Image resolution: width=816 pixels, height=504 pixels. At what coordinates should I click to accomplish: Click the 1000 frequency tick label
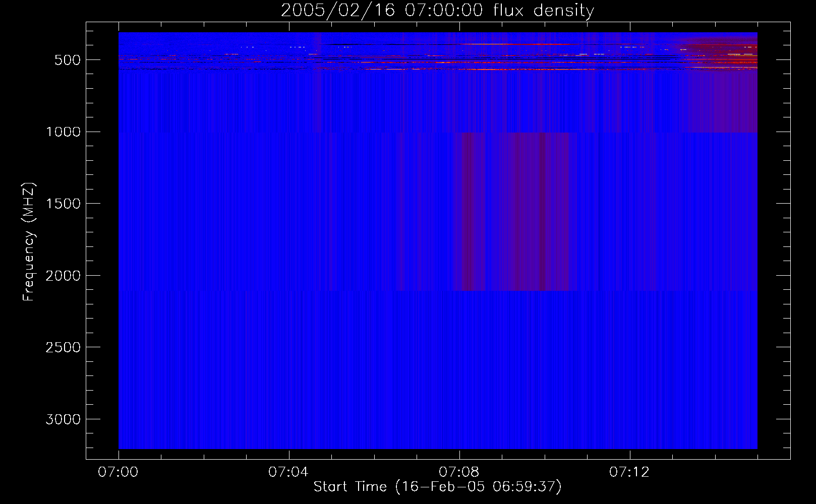coord(63,132)
